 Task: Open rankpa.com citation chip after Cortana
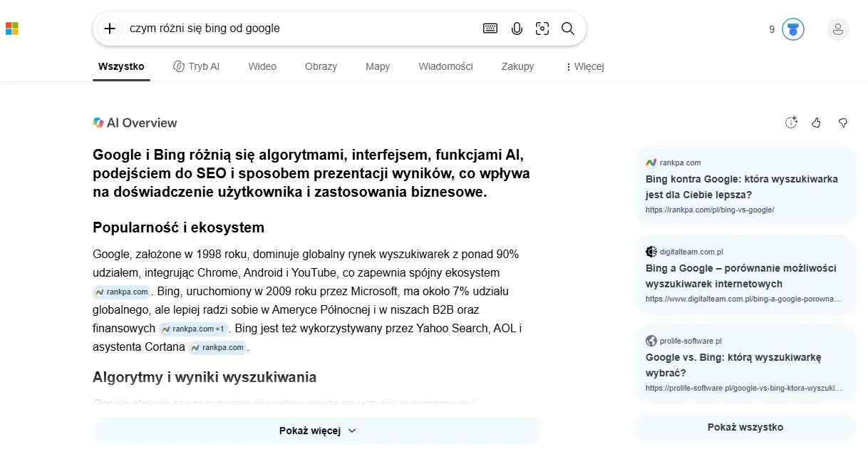pyautogui.click(x=217, y=347)
